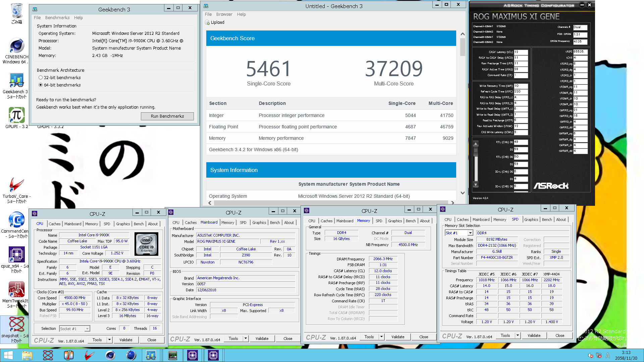Click the Upload icon in Geekbench results

207,22
